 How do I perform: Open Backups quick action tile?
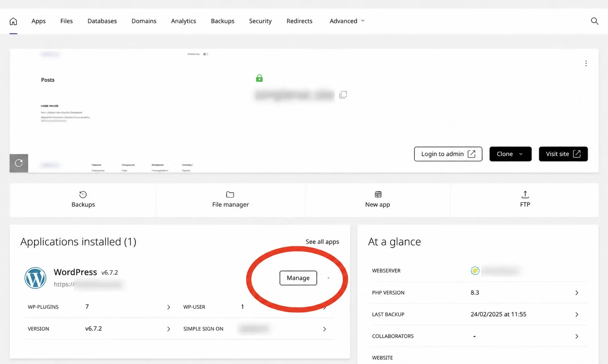coord(83,200)
